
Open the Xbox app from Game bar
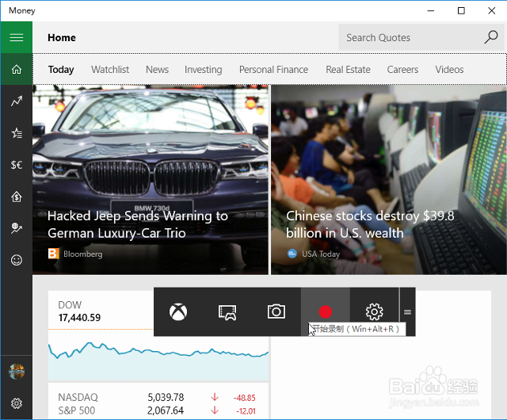[178, 311]
